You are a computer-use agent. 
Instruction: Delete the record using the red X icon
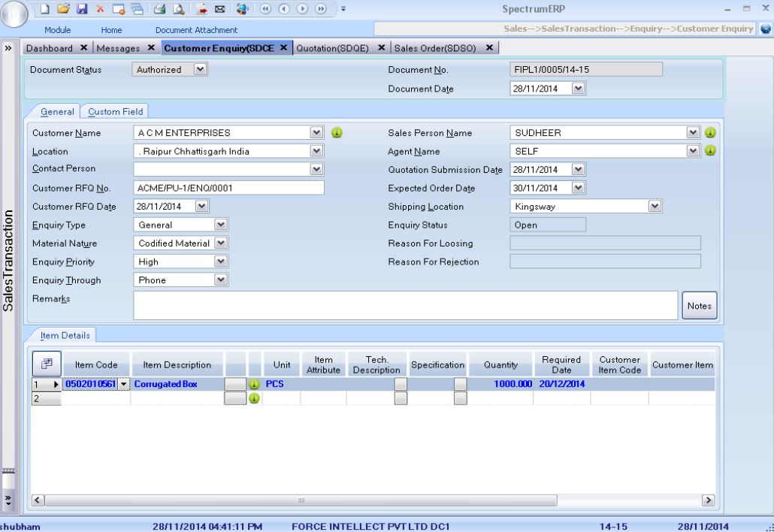pyautogui.click(x=101, y=9)
